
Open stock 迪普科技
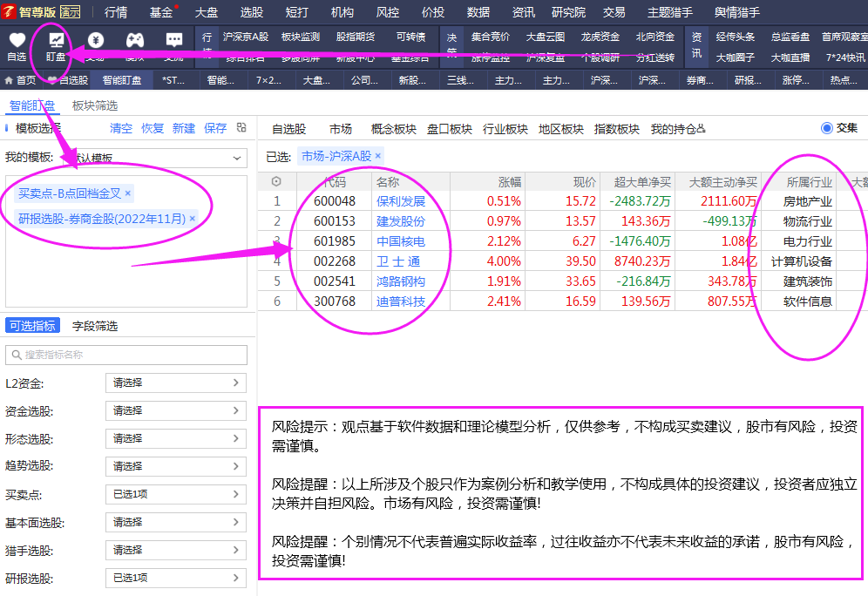tap(401, 301)
